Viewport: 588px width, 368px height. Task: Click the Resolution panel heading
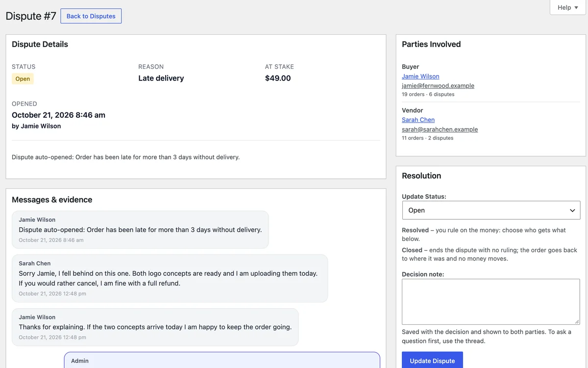coord(421,176)
